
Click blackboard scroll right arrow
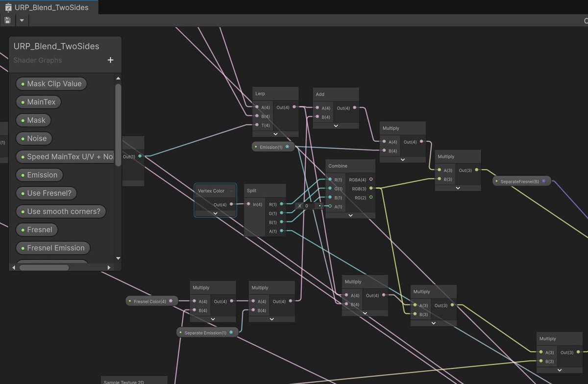[x=109, y=267]
